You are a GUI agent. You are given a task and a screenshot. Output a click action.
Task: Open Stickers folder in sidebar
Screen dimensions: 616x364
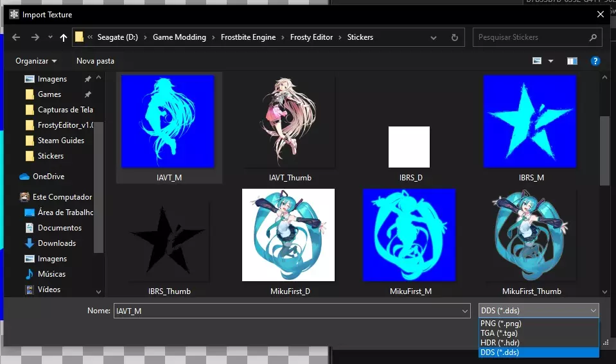coord(50,156)
